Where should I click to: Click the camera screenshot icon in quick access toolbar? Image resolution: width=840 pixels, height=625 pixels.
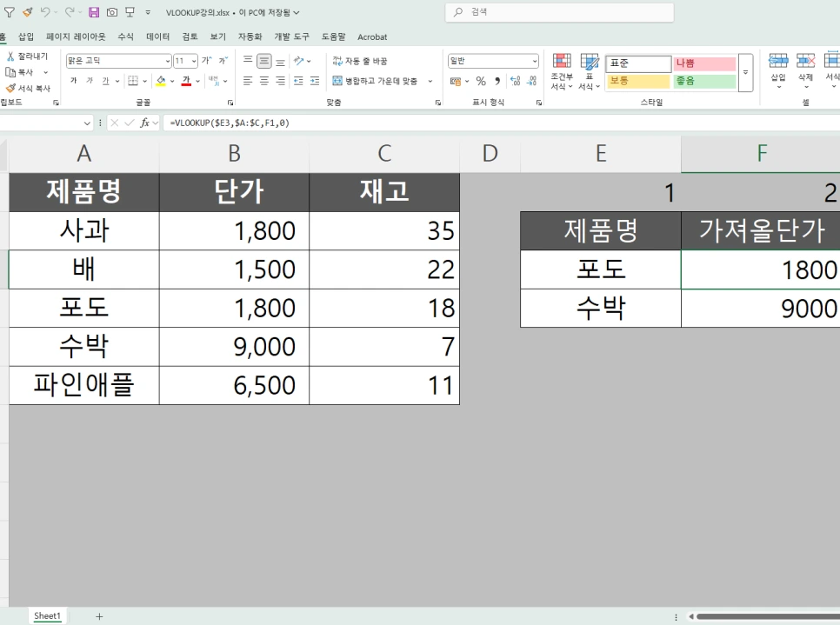(x=112, y=12)
